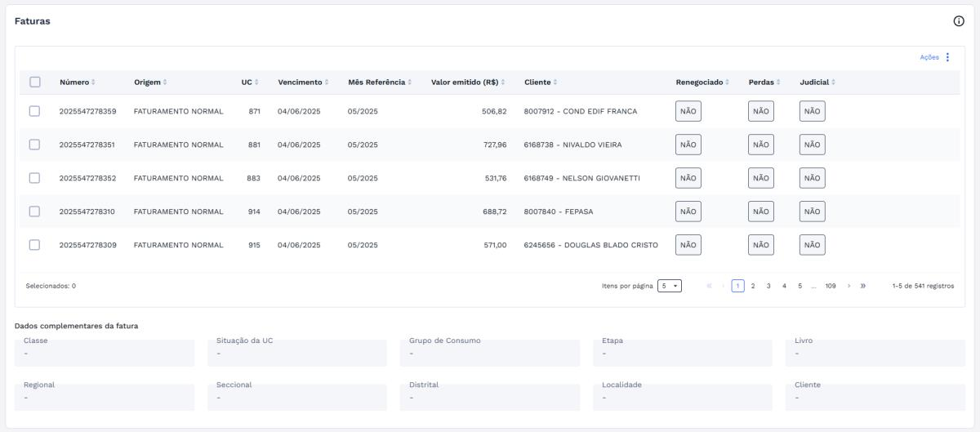Viewport: 980px width, 432px height.
Task: Check the row for invoice 2025547278309
Action: (x=35, y=244)
